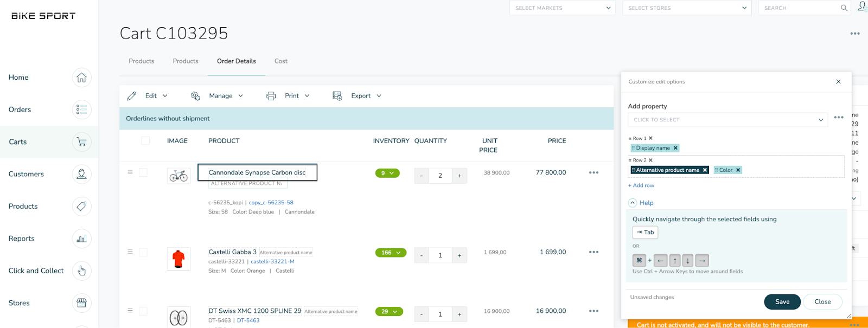868x328 pixels.
Task: Remove the Alternative product name tag
Action: pyautogui.click(x=705, y=170)
